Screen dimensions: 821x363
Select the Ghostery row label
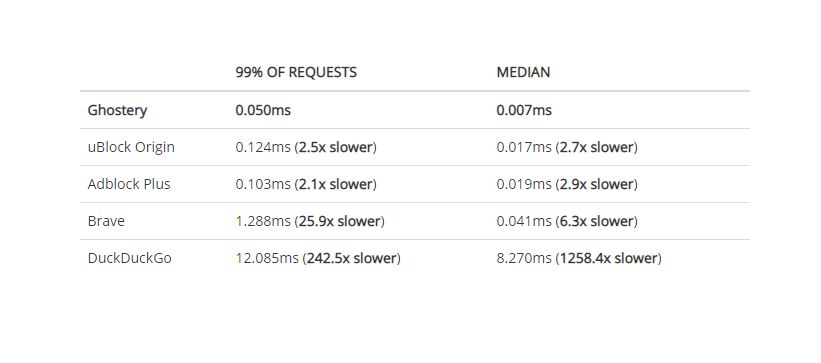pyautogui.click(x=117, y=111)
